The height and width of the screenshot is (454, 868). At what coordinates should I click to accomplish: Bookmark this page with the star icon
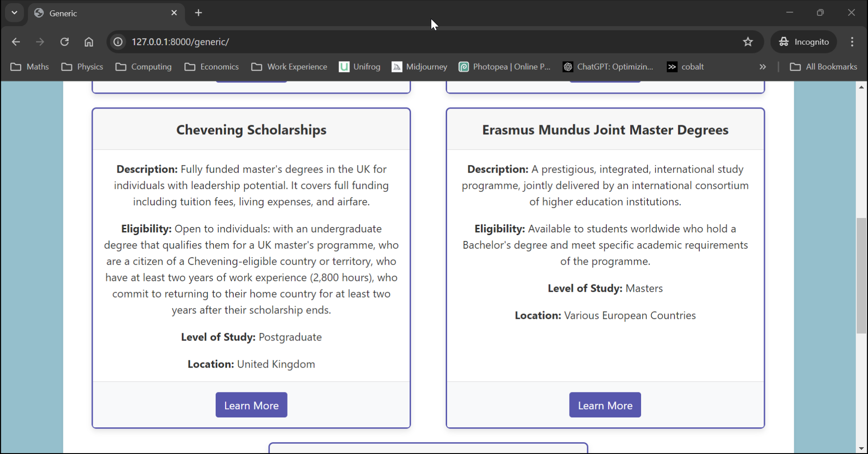748,42
